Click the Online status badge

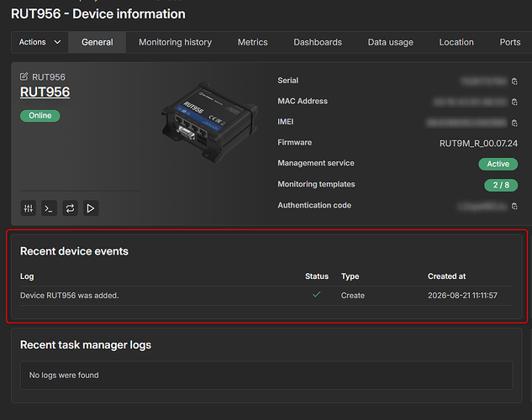[x=40, y=116]
